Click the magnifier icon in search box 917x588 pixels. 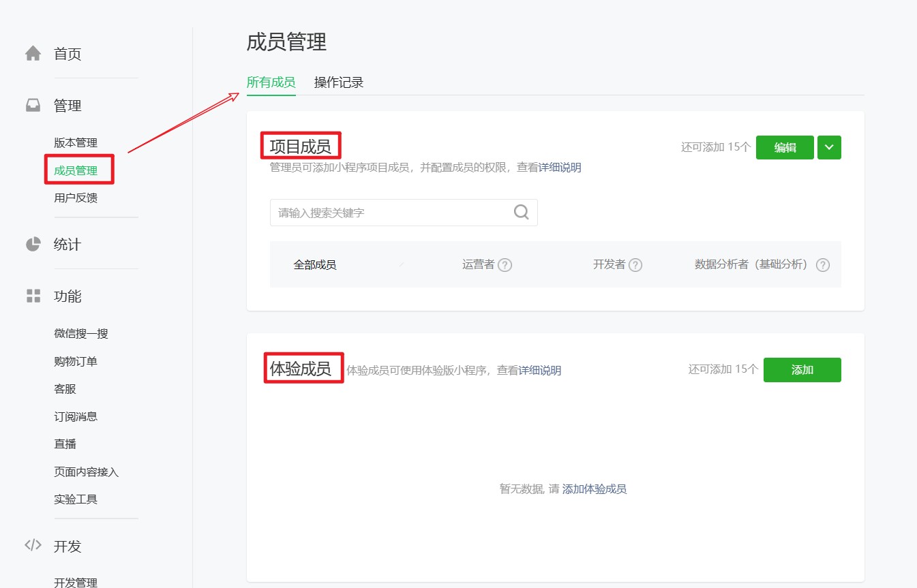click(521, 212)
